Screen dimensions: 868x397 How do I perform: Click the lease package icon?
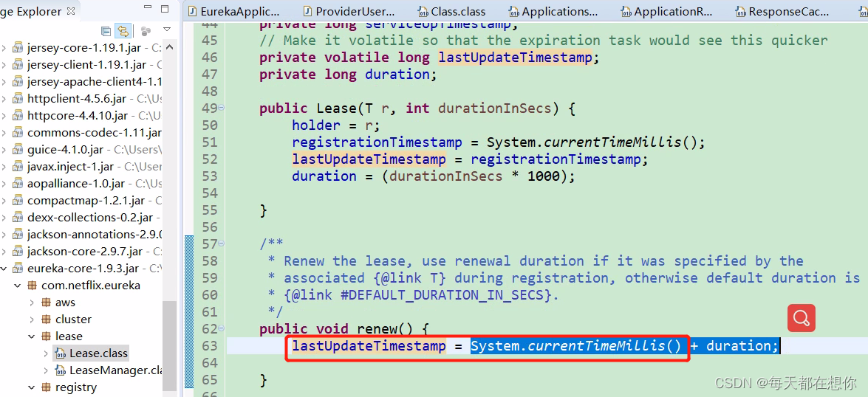[47, 336]
